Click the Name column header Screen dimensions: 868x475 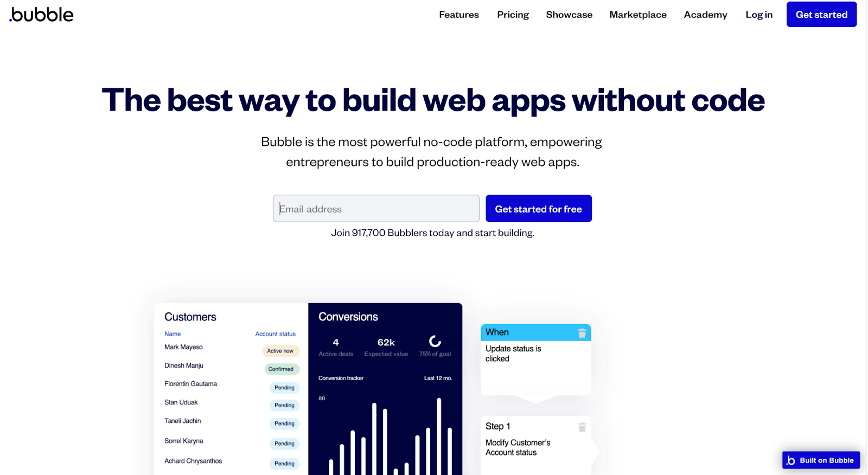pos(173,334)
